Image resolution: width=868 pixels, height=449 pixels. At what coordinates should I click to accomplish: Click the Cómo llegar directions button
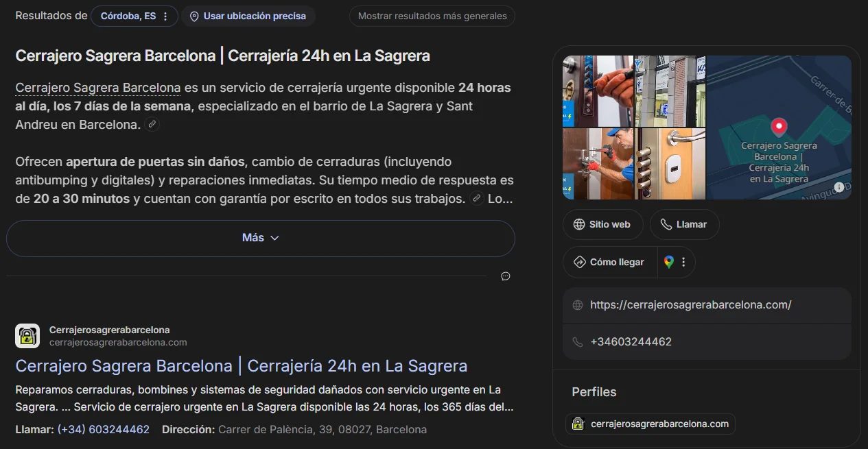pos(609,262)
